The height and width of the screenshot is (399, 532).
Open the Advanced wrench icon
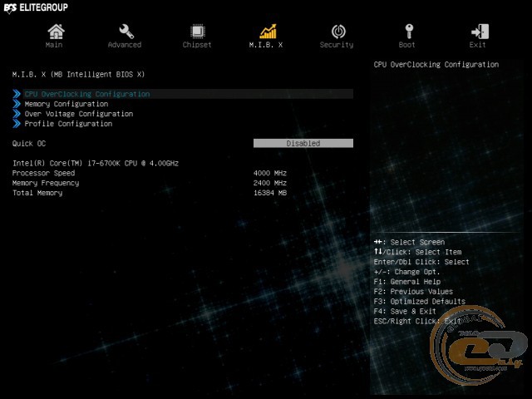(x=126, y=32)
